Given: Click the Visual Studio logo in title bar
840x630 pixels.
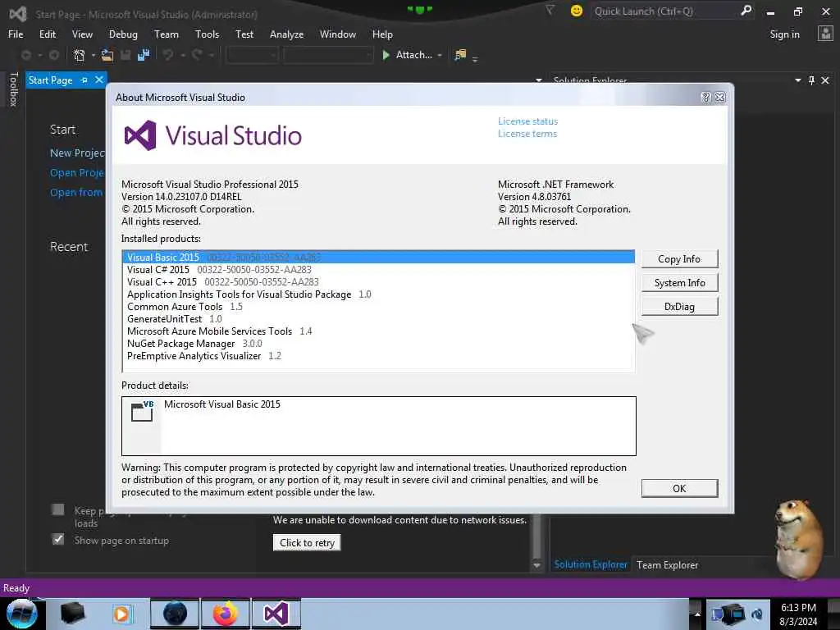Looking at the screenshot, I should pyautogui.click(x=18, y=14).
